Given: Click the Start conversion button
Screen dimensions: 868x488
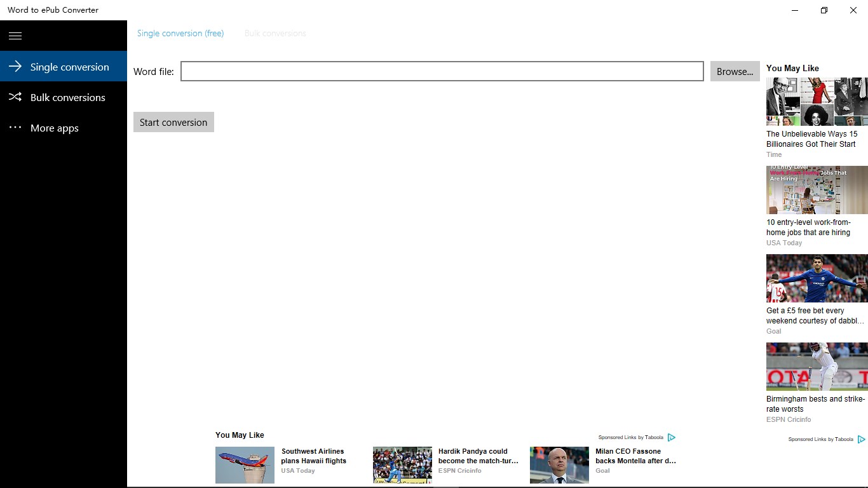Looking at the screenshot, I should (173, 122).
